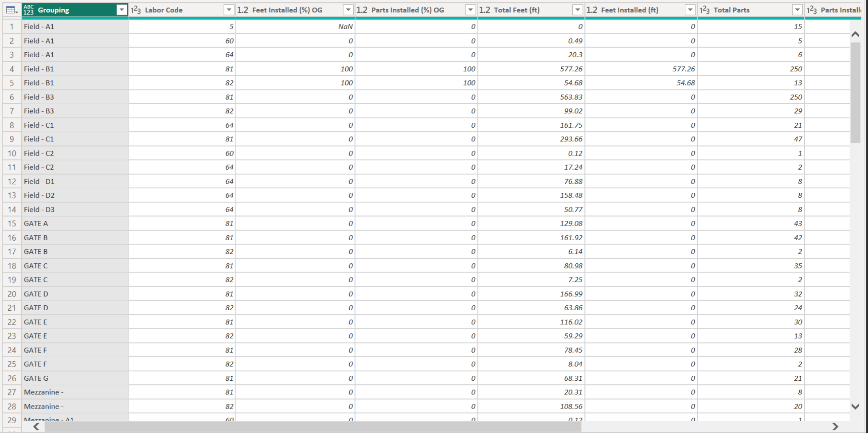Click the Field - D2 grouping cell
This screenshot has height=433, width=868.
pyautogui.click(x=75, y=195)
